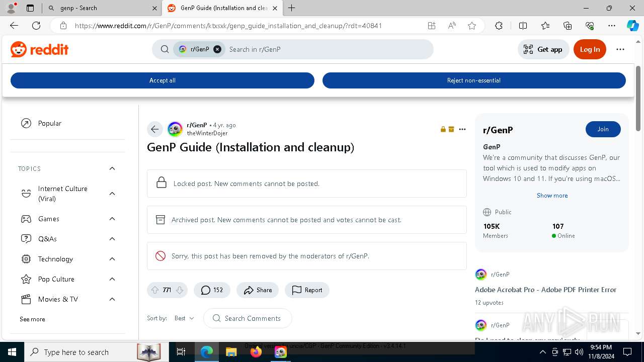Click the Search in r/GenP field
644x362 pixels.
tap(327, 49)
